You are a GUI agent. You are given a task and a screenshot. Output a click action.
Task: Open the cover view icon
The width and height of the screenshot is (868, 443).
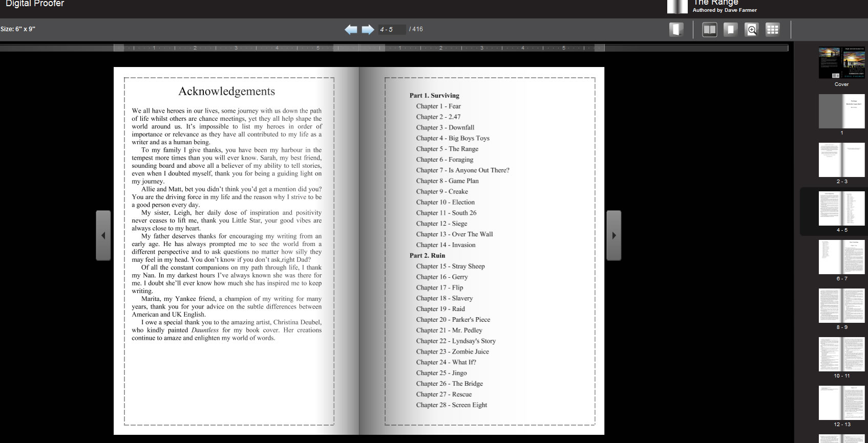(x=676, y=29)
